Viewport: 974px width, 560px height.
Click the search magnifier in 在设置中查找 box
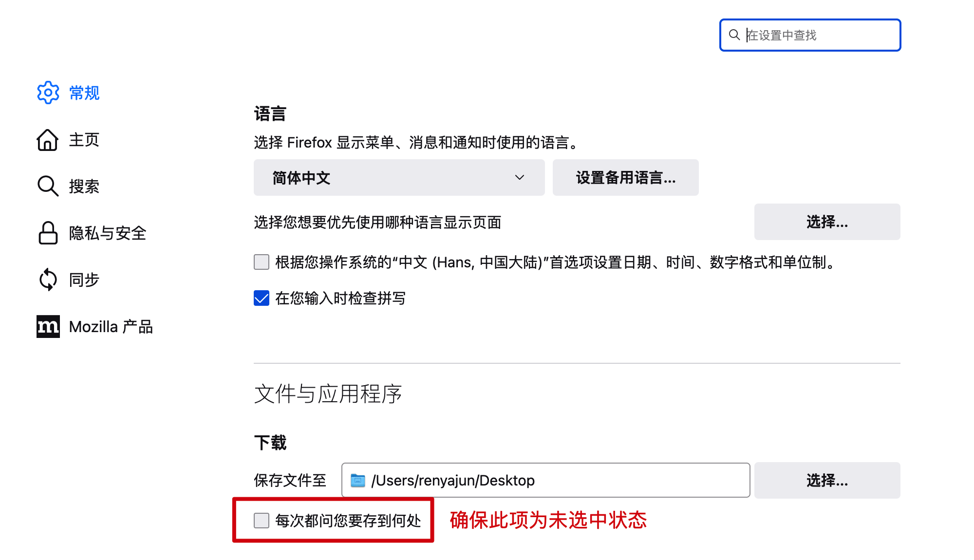pos(734,35)
